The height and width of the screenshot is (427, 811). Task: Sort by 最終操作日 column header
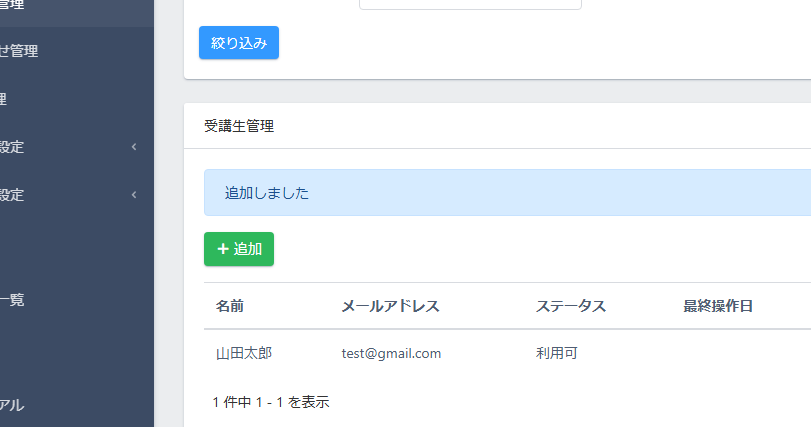coord(718,306)
